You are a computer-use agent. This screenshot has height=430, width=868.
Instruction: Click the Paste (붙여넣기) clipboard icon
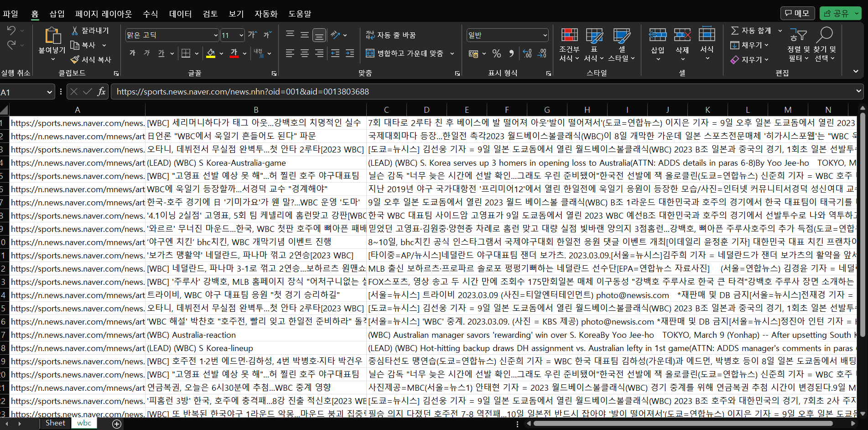(52, 36)
